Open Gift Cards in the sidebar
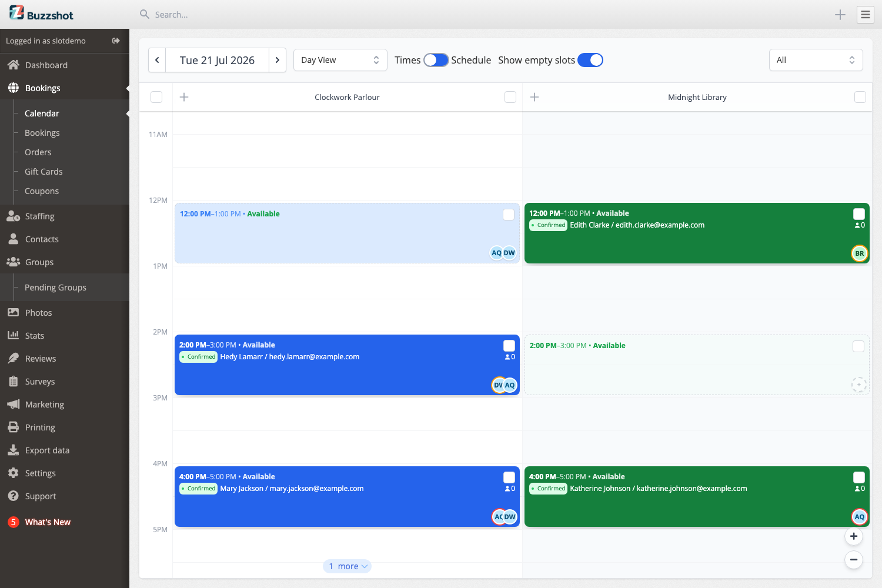Image resolution: width=882 pixels, height=588 pixels. click(44, 172)
